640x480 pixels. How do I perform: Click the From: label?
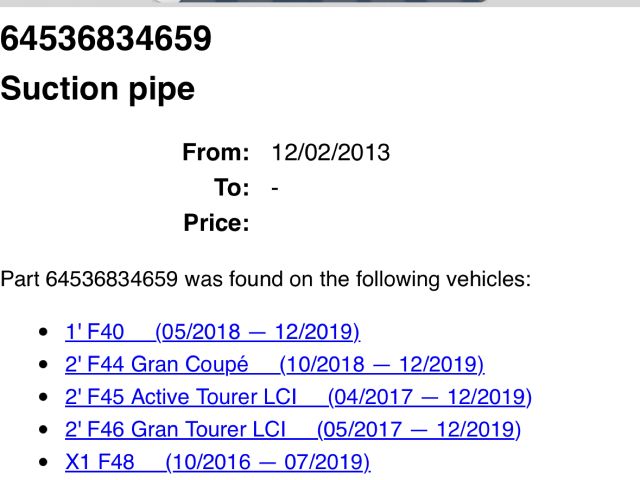click(215, 153)
